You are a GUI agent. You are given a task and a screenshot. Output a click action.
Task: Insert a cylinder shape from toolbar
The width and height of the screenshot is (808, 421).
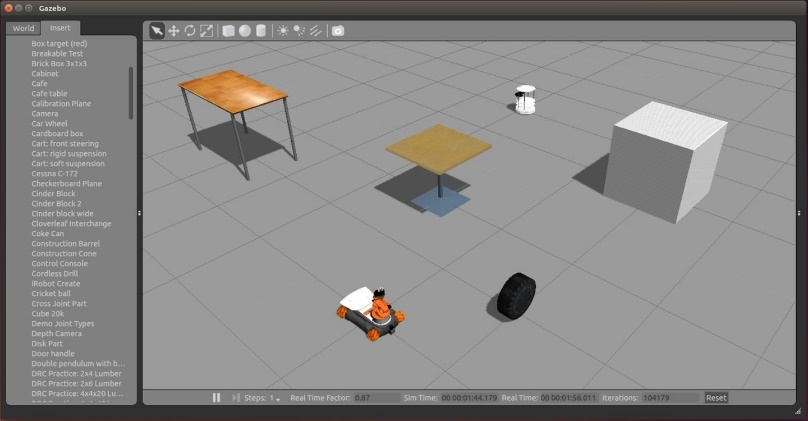260,31
